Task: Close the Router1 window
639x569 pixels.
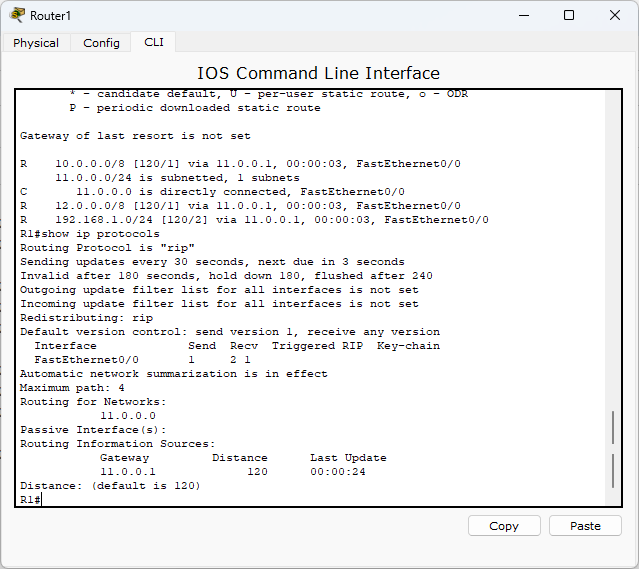Action: click(615, 15)
